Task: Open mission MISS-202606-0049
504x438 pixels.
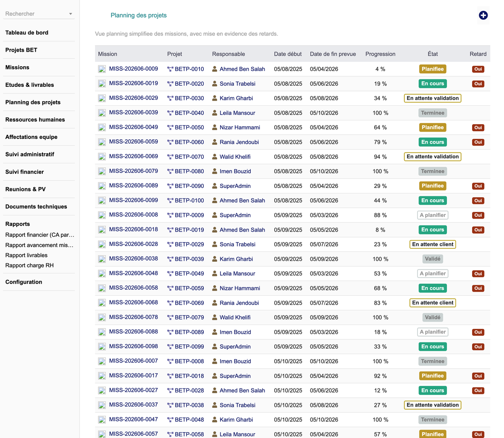Action: pos(134,127)
